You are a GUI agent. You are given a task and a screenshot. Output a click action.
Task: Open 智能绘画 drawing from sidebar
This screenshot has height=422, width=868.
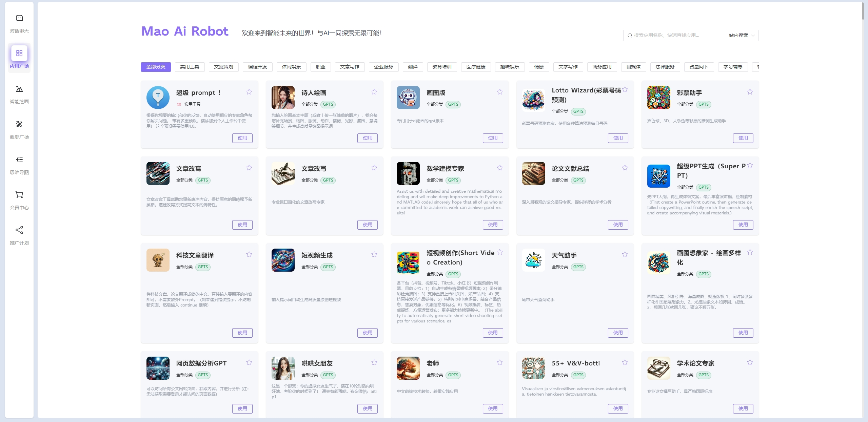pyautogui.click(x=19, y=89)
